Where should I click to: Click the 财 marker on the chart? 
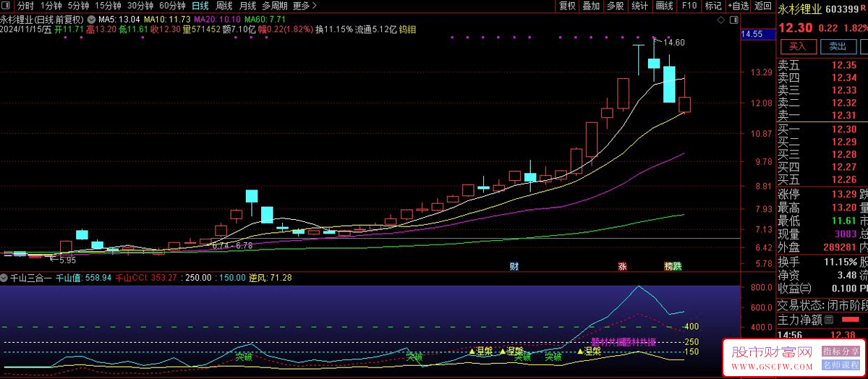[514, 266]
